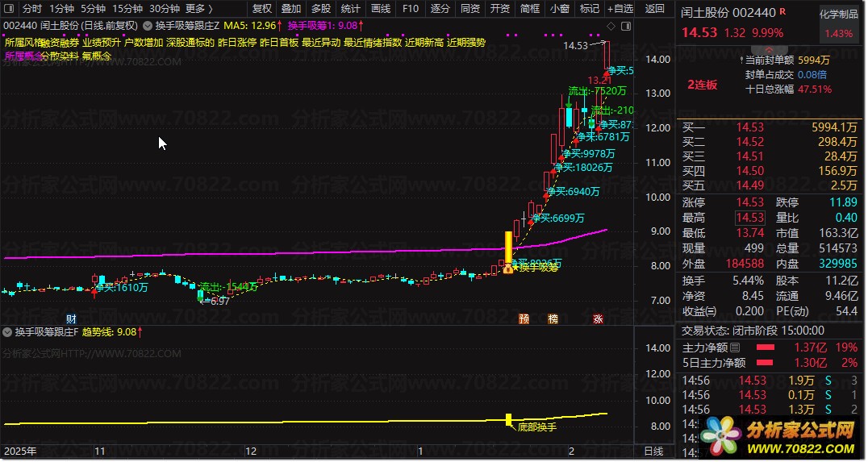Click the red R margin-trading badge
Viewport: 868px width, 462px height.
pyautogui.click(x=782, y=11)
